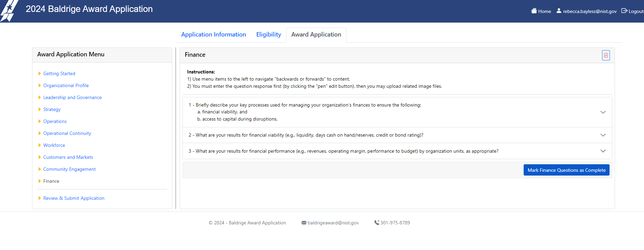Open Review & Submit Application link
The width and height of the screenshot is (644, 250).
74,198
